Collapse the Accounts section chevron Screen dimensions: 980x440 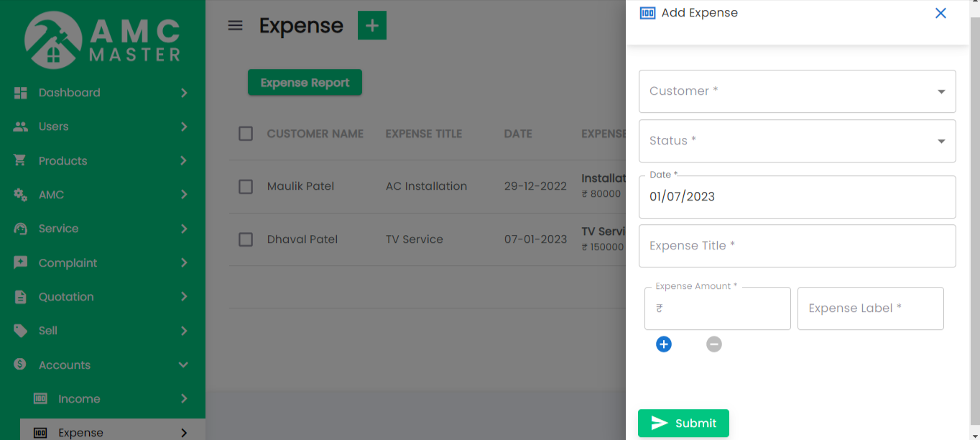[x=182, y=365]
